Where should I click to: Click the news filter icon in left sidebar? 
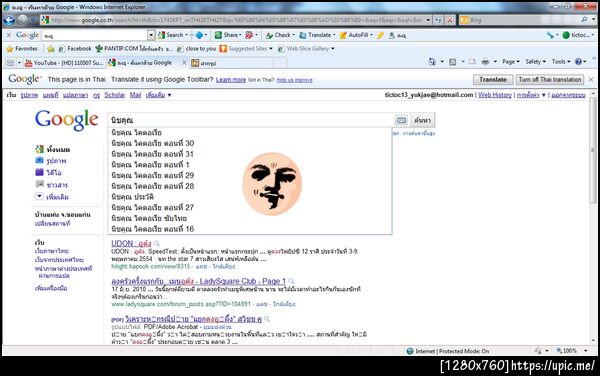click(x=39, y=184)
